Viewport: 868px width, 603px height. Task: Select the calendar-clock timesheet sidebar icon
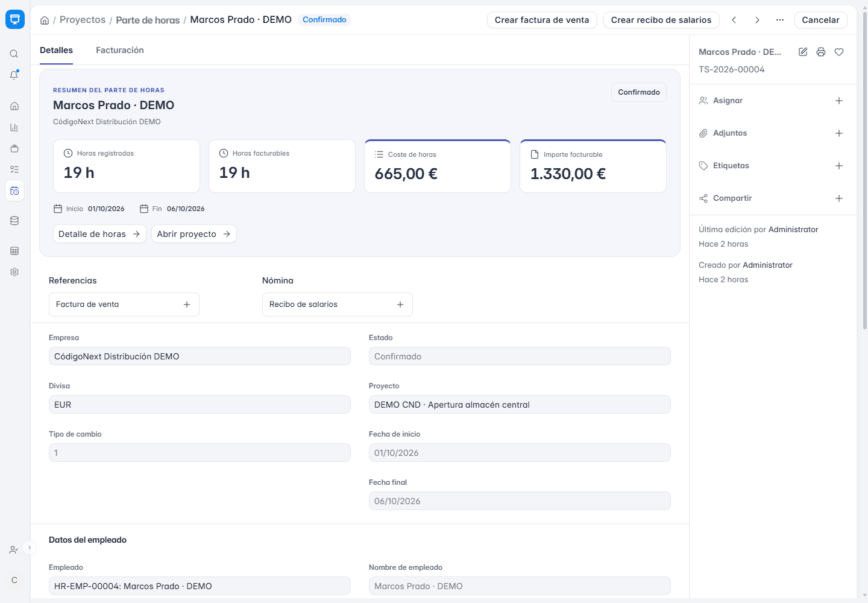[14, 191]
